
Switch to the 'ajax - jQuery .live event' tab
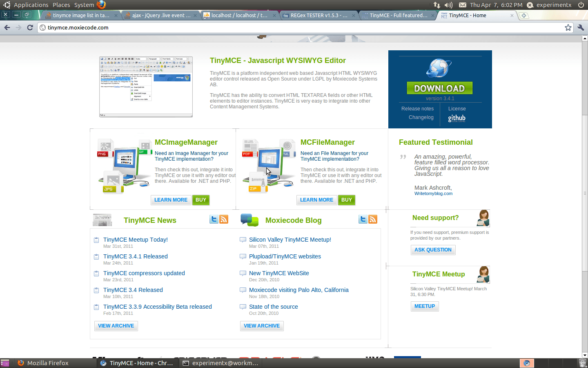click(161, 16)
